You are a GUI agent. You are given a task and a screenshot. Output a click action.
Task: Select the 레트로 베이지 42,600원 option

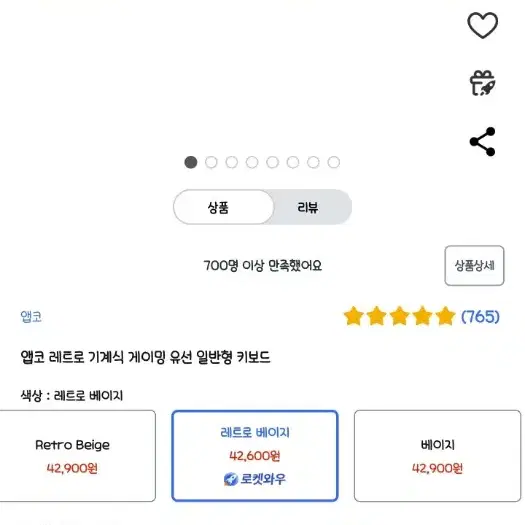255,456
